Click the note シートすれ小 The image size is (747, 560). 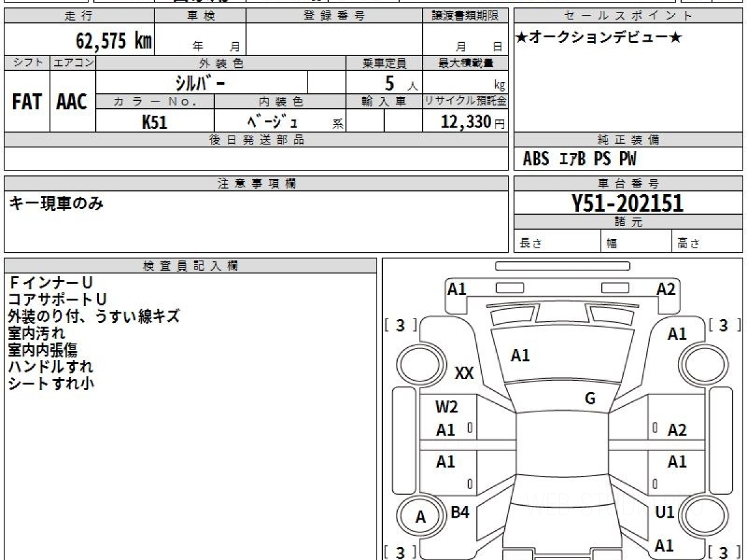pos(51,383)
